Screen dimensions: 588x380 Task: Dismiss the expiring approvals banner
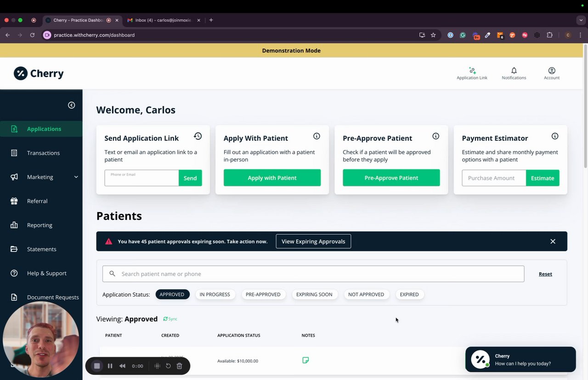coord(553,241)
